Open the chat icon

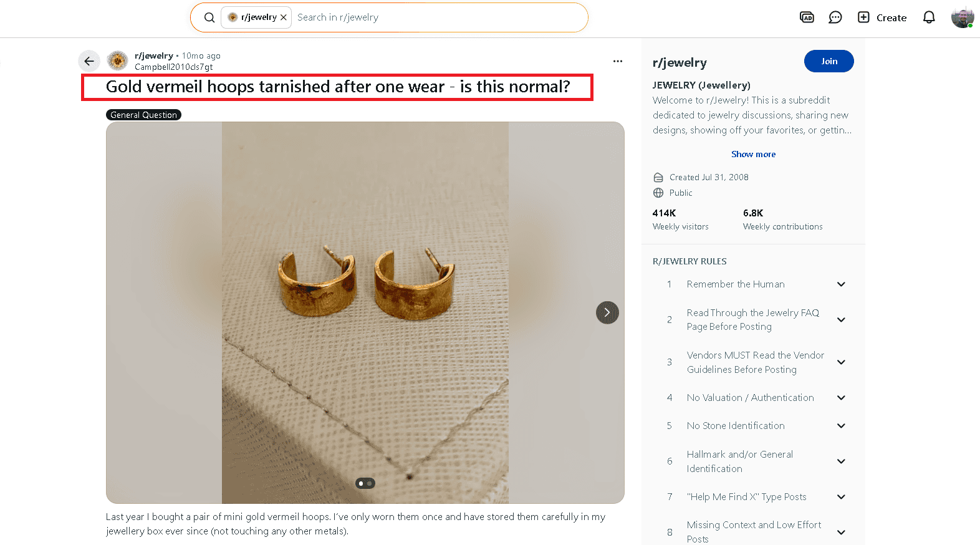[x=835, y=17]
